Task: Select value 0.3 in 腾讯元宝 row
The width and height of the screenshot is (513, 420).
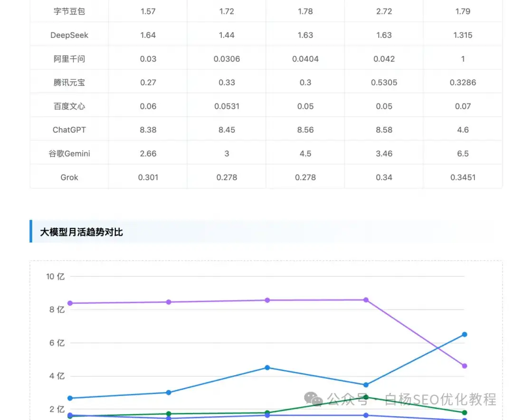Action: click(x=305, y=83)
